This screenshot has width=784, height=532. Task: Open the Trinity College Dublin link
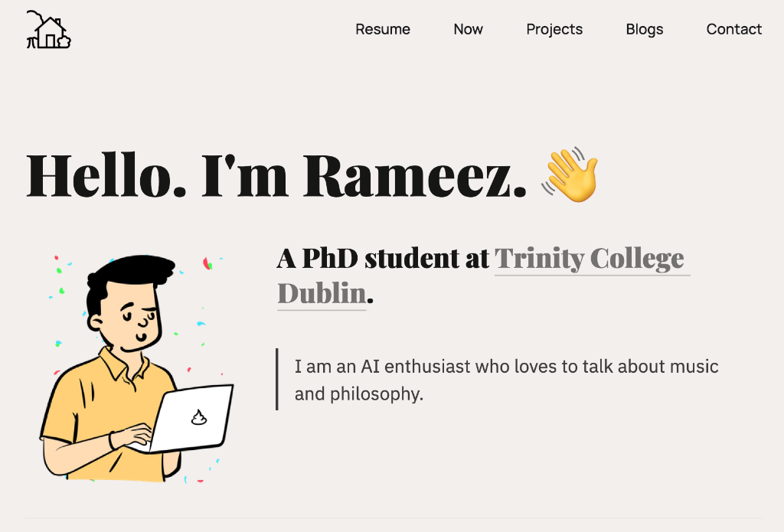point(591,259)
